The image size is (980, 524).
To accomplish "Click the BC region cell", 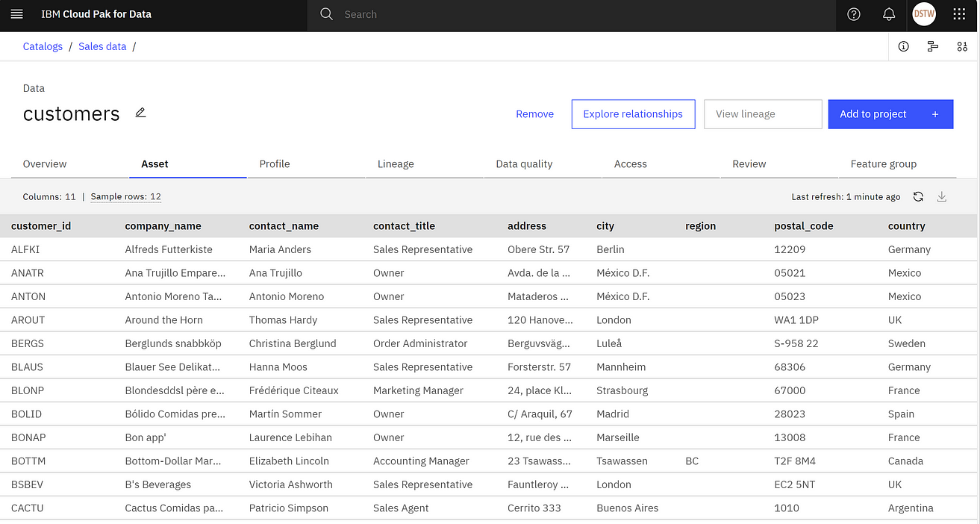I will pyautogui.click(x=692, y=461).
